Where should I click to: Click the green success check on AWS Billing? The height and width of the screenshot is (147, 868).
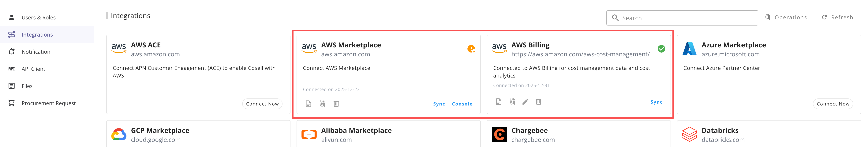pyautogui.click(x=661, y=49)
